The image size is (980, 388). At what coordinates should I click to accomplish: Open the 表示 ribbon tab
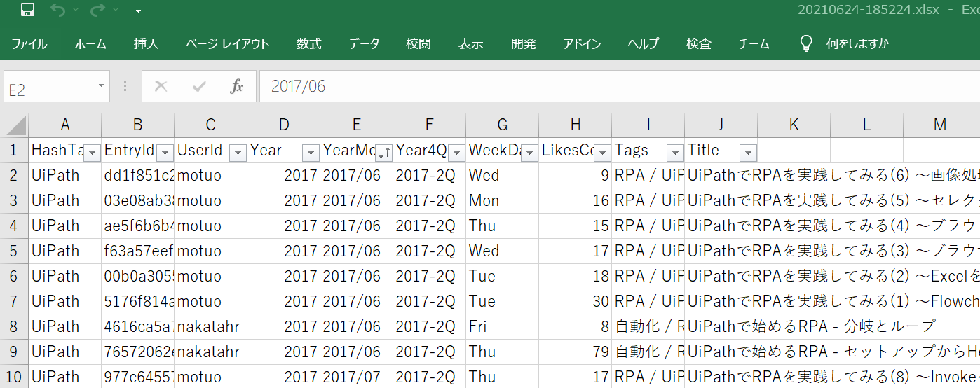coord(471,43)
